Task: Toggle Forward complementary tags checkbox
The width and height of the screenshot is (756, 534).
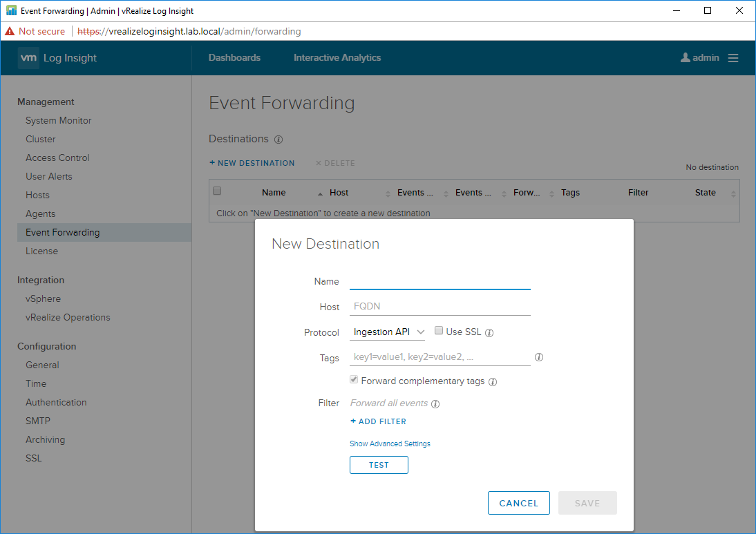Action: click(x=354, y=380)
